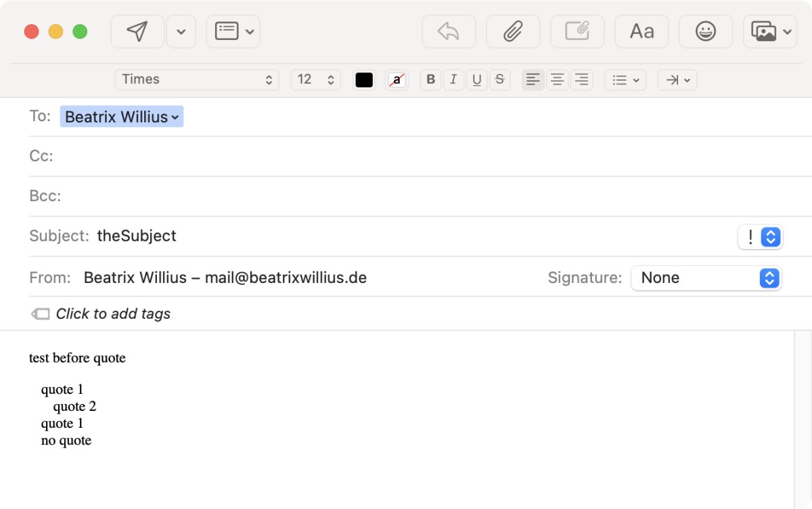
Task: Open the emoji picker smiley icon
Action: (705, 32)
